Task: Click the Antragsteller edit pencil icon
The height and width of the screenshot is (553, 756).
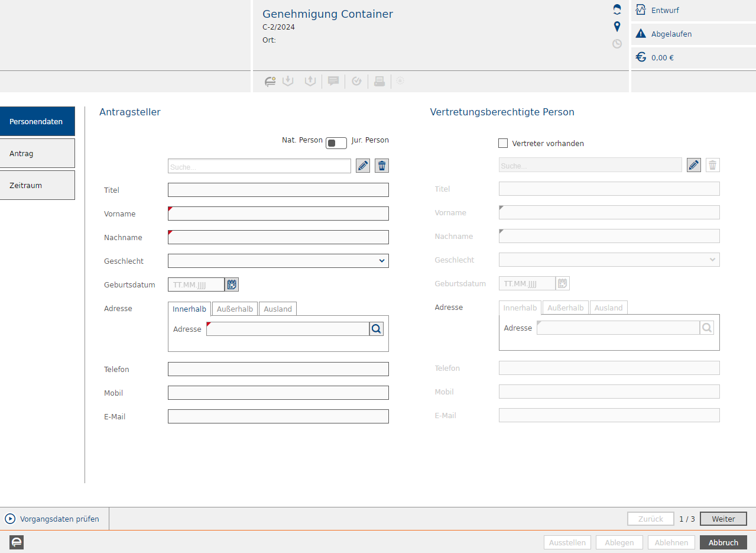Action: pos(363,166)
